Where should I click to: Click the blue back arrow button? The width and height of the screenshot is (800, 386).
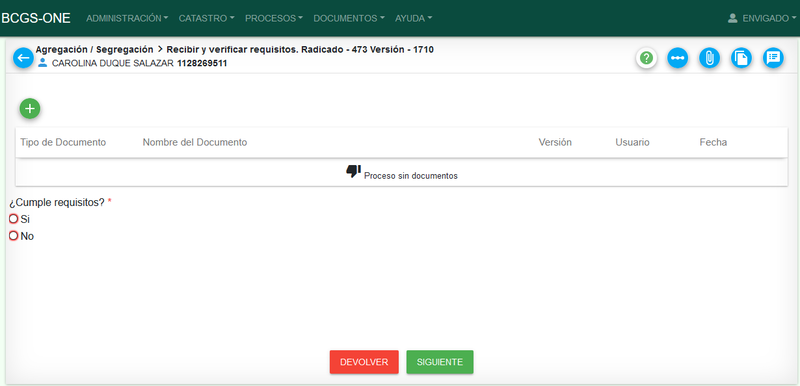23,58
